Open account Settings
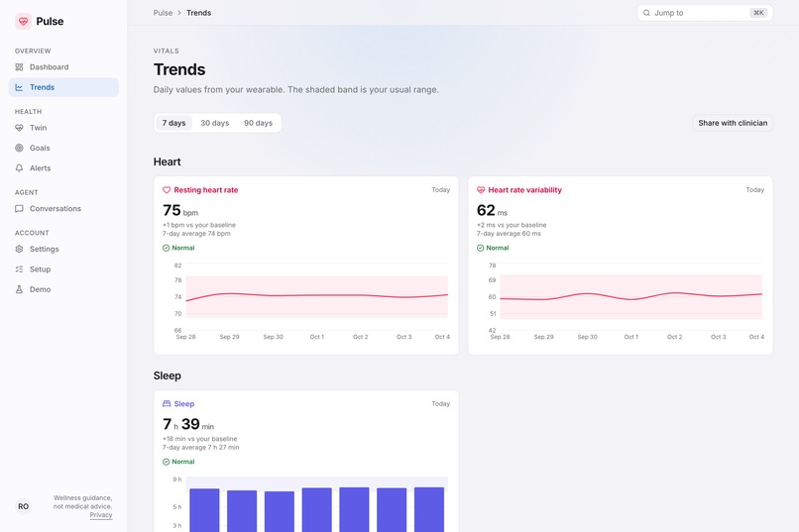This screenshot has height=532, width=799. coord(63,249)
